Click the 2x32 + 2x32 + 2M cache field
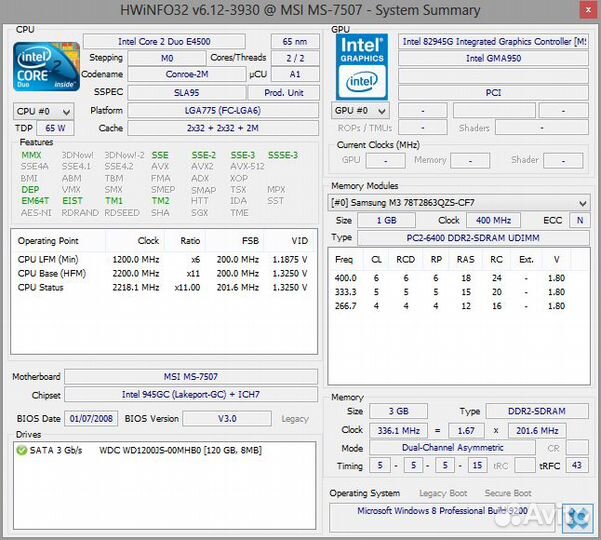The image size is (601, 540). (x=223, y=128)
